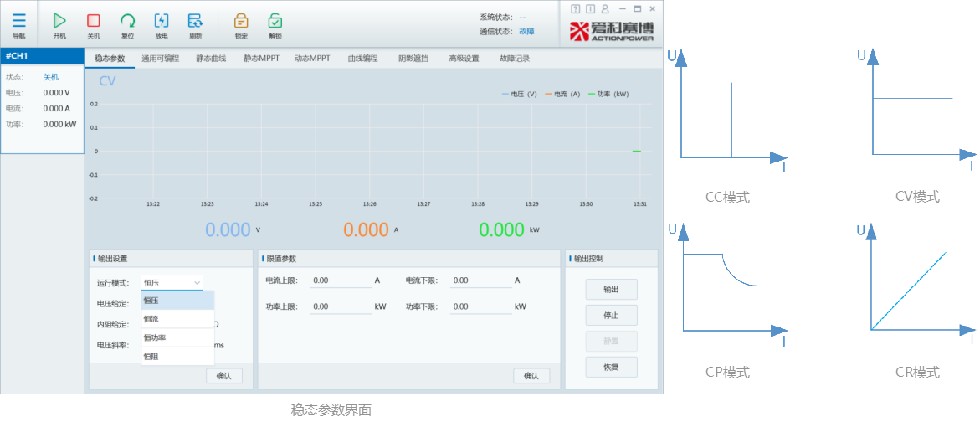Click the 输出 button
The image size is (980, 422).
611,290
